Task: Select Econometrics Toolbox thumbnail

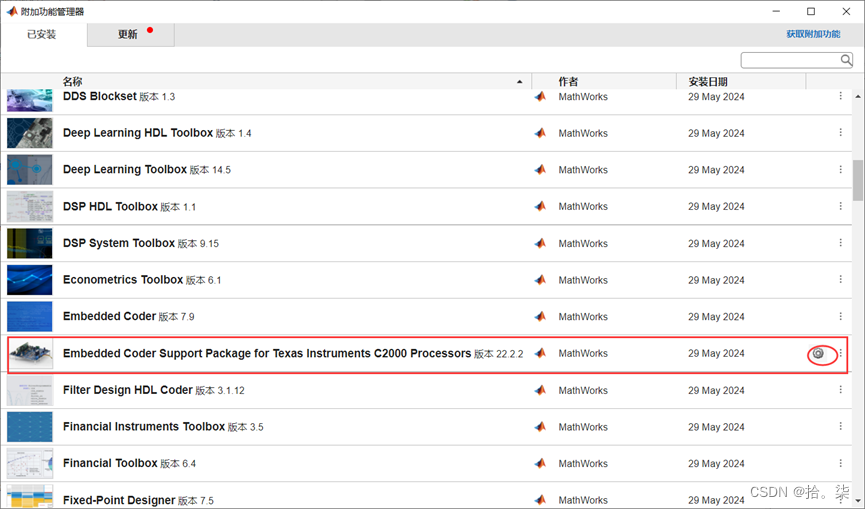Action: [30, 280]
